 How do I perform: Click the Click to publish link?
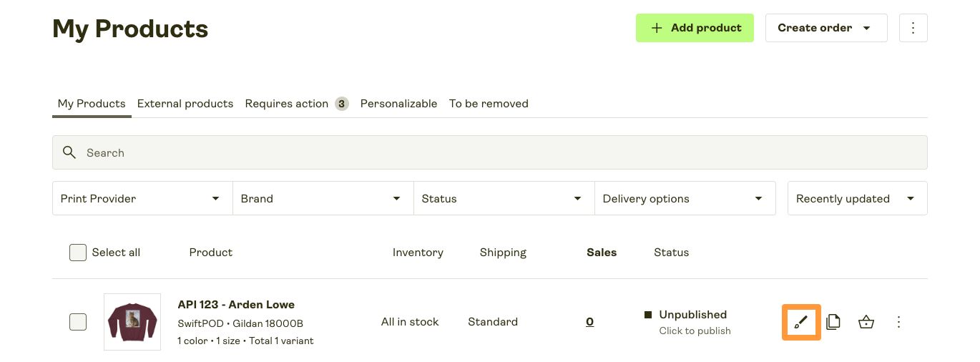coord(695,331)
